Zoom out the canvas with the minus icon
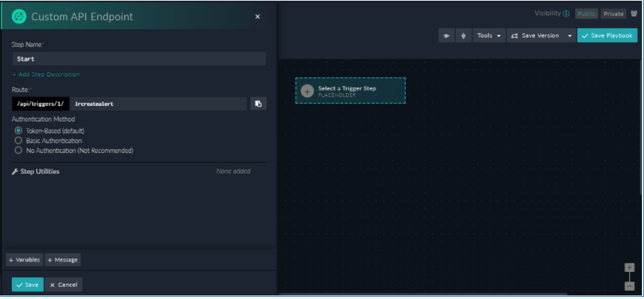 629,285
